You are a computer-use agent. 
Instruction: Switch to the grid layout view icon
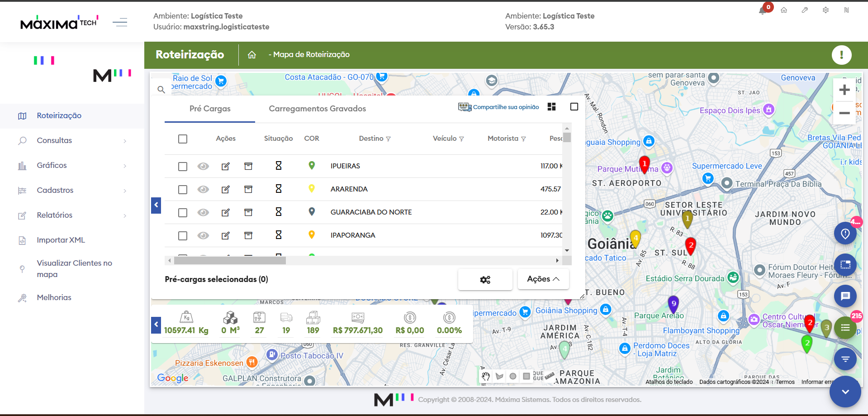[551, 107]
